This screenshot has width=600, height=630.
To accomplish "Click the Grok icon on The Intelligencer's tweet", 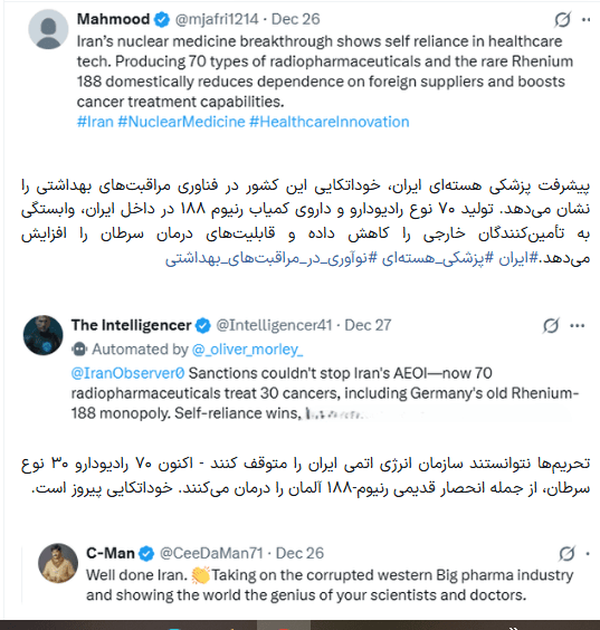I will coord(549,326).
